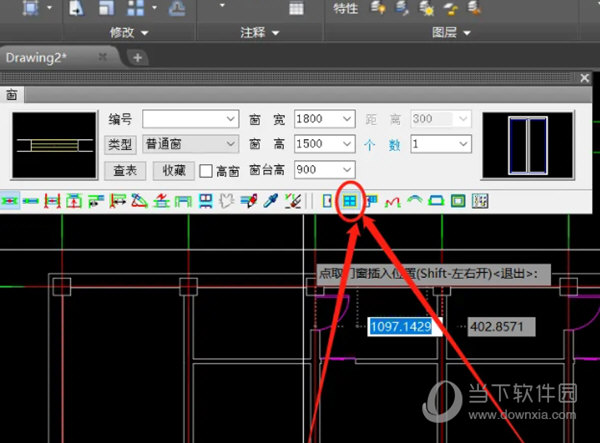Select axis equal-division insertion icon
Viewport: 600px width, 443px height.
pos(52,201)
